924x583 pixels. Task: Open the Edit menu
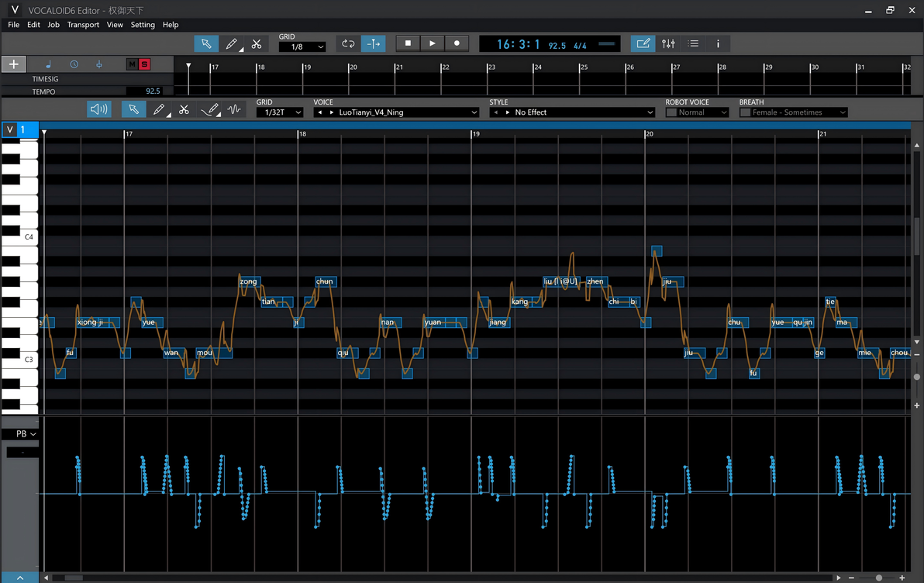(x=33, y=25)
